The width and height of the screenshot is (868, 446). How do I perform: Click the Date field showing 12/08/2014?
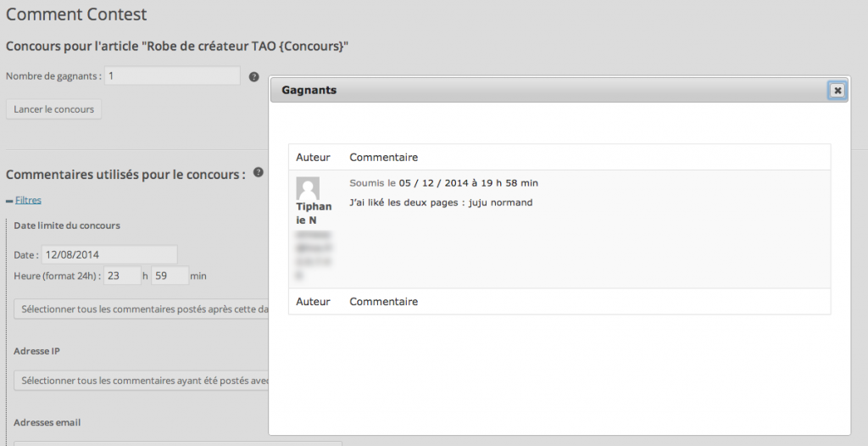109,255
